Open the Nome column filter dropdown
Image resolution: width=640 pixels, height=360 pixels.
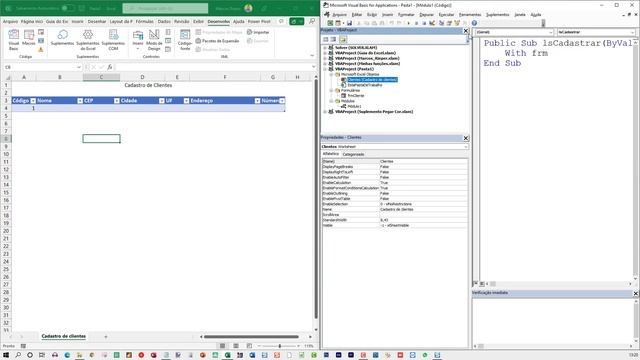80,101
